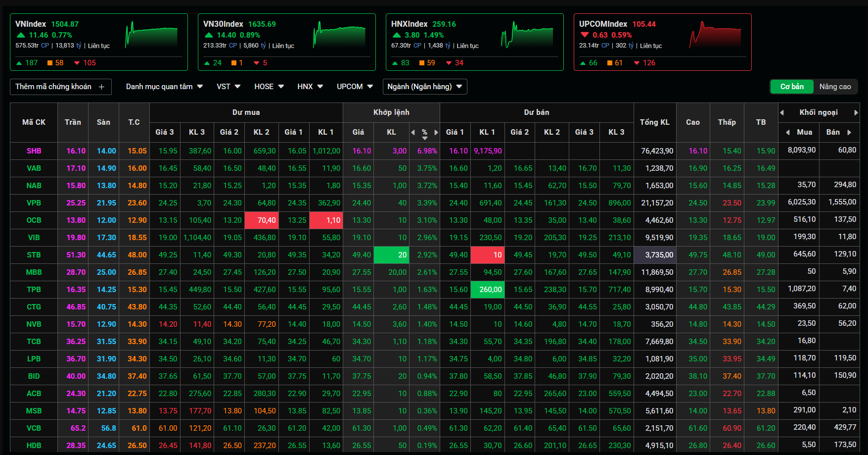Open the HNX dropdown
The image size is (868, 455).
click(310, 87)
